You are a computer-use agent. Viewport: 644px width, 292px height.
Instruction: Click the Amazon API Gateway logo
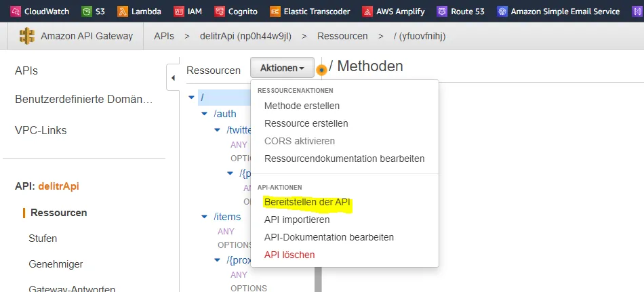tap(27, 36)
